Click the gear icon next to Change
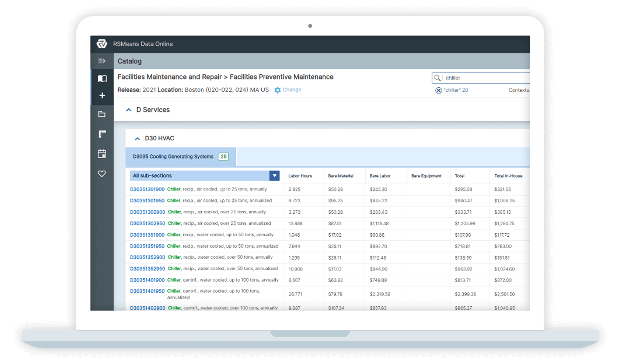This screenshot has width=620, height=364. tap(278, 90)
